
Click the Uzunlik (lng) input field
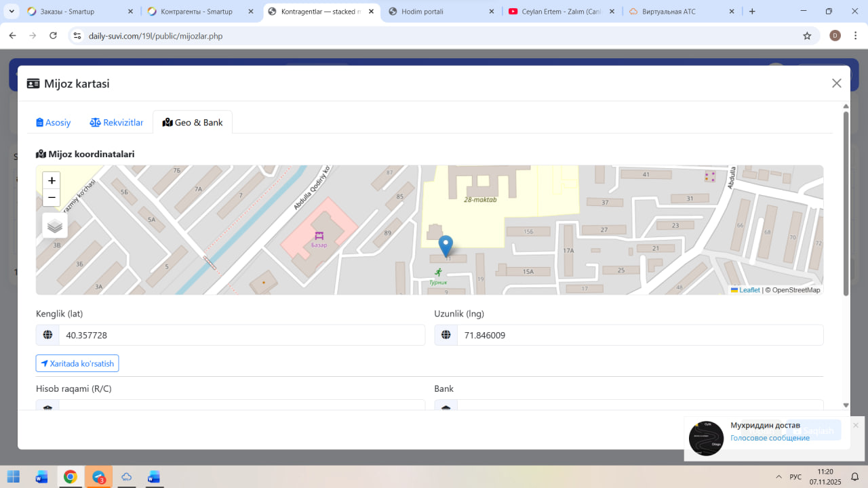click(x=639, y=335)
